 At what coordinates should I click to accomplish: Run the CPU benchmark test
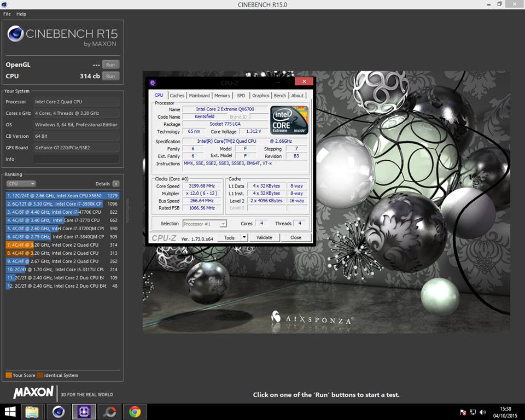pyautogui.click(x=110, y=76)
